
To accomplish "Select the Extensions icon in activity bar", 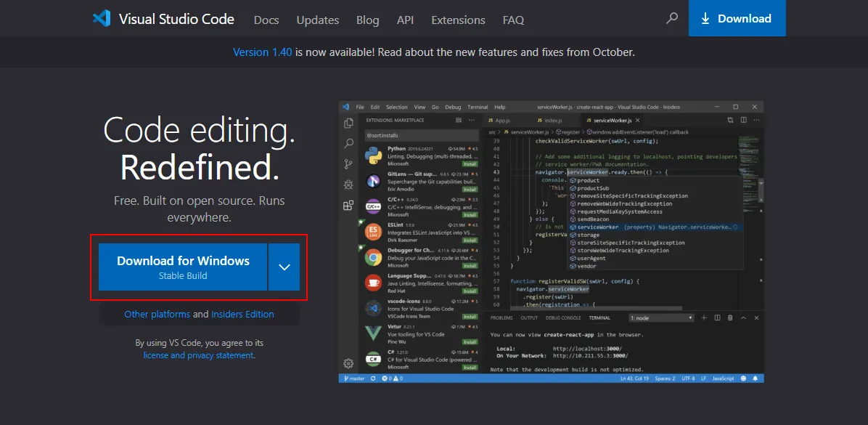I will point(349,206).
